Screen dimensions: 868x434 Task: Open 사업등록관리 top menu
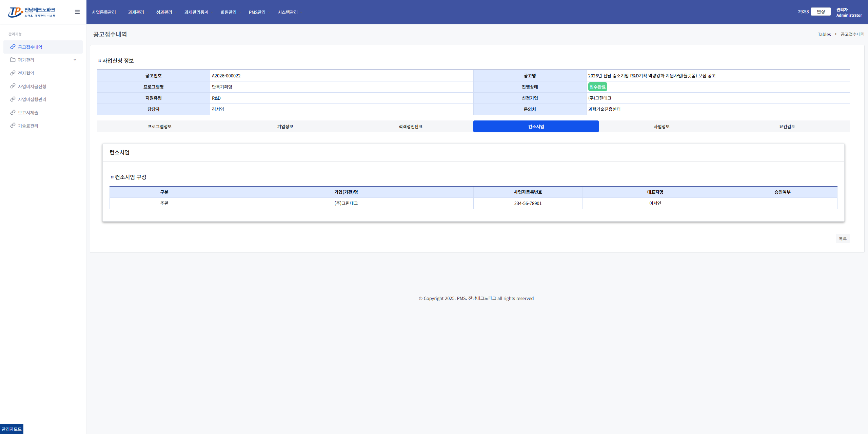point(104,12)
